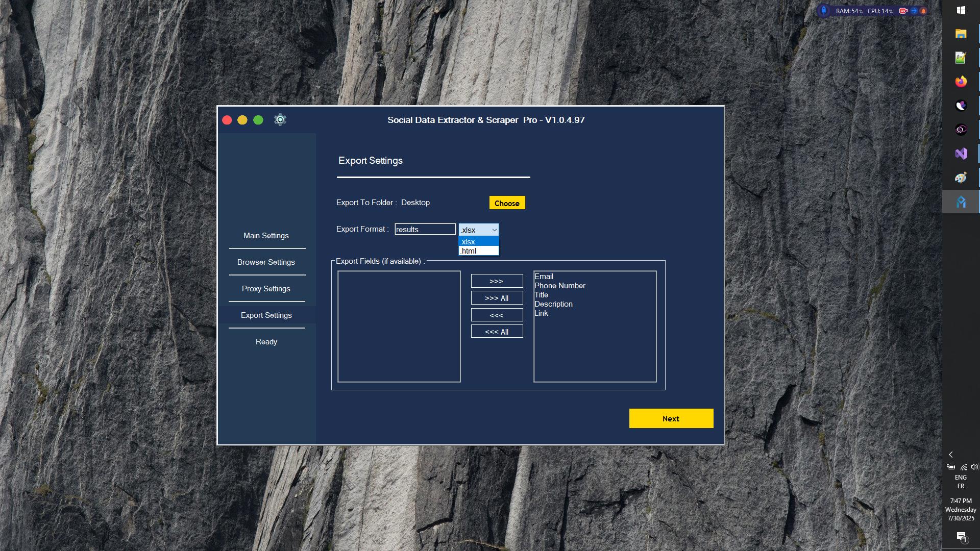Open the orange notification bell in the system widget
980x551 pixels.
tap(925, 10)
